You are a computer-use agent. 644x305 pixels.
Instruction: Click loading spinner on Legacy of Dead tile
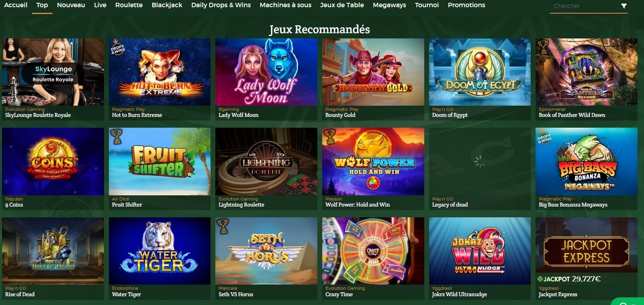479,161
